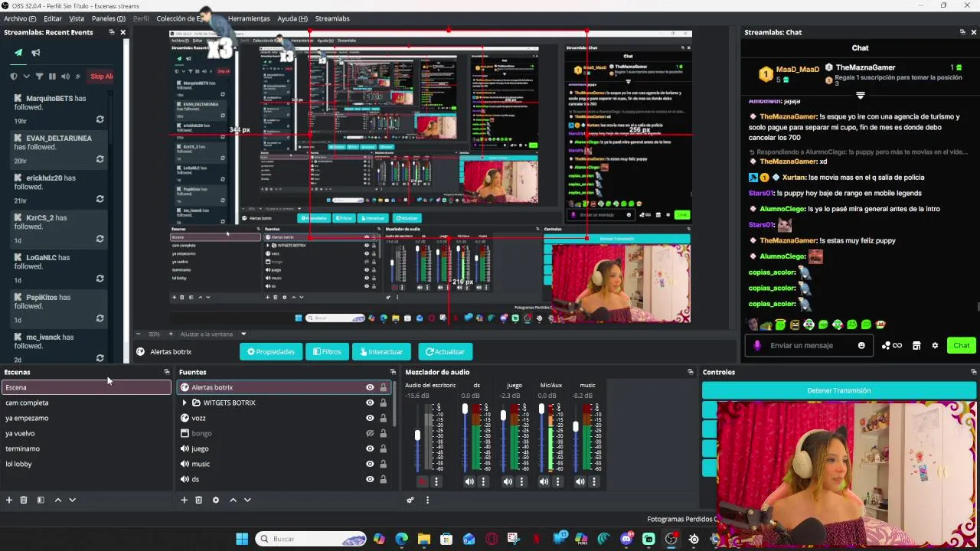Replay KzrCS_2 follow alert
The width and height of the screenshot is (980, 551).
(100, 239)
